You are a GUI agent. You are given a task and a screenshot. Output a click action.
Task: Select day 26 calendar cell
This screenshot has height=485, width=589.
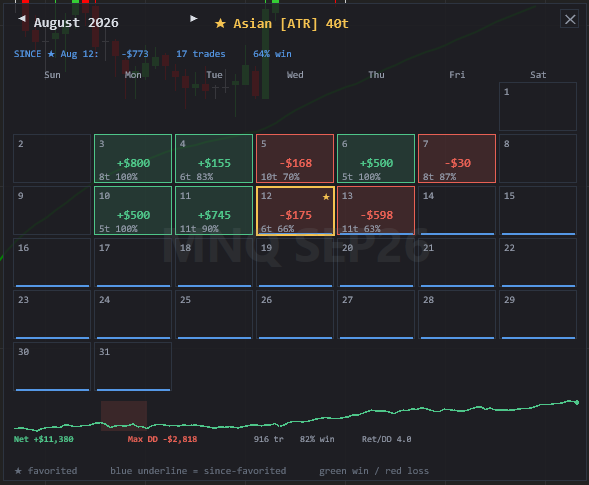[x=295, y=314]
